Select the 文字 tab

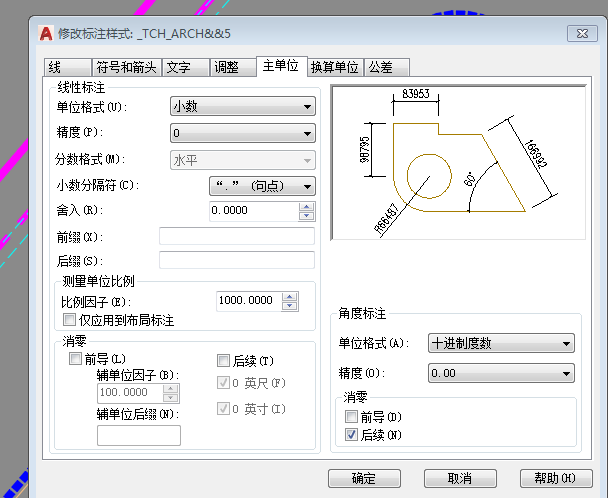[186, 67]
